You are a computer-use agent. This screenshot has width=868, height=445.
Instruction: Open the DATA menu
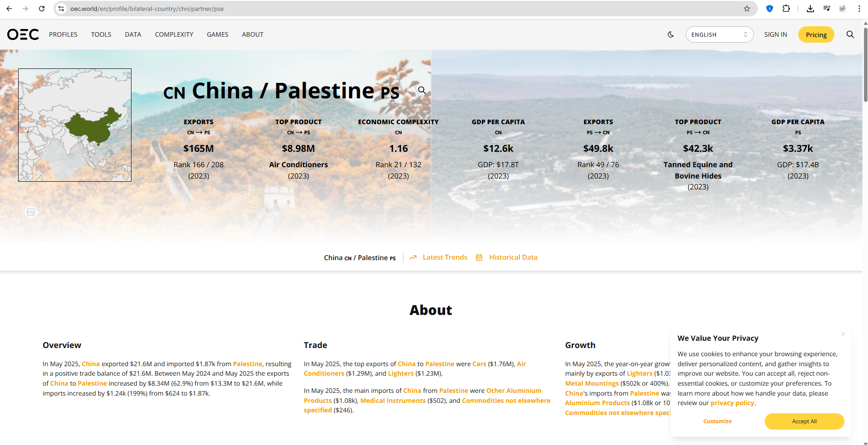click(133, 34)
